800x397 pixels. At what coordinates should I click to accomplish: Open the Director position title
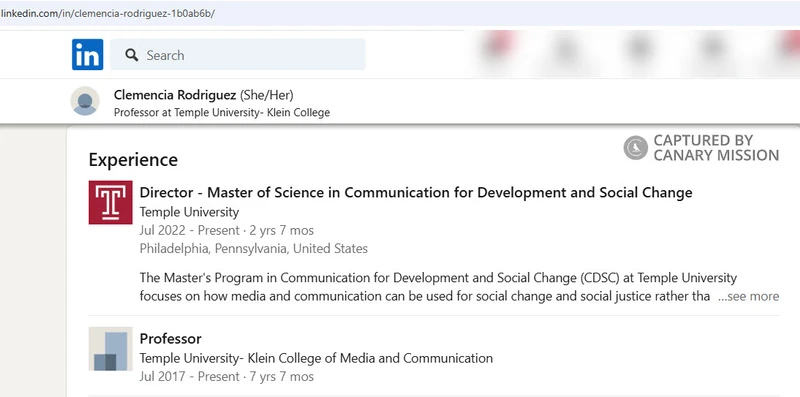pyautogui.click(x=416, y=192)
